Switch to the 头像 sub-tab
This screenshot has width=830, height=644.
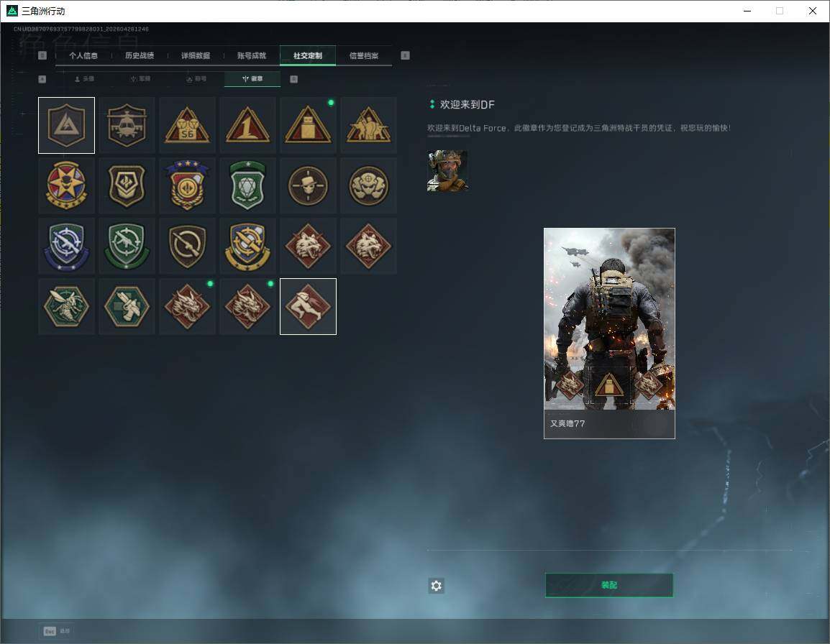84,79
